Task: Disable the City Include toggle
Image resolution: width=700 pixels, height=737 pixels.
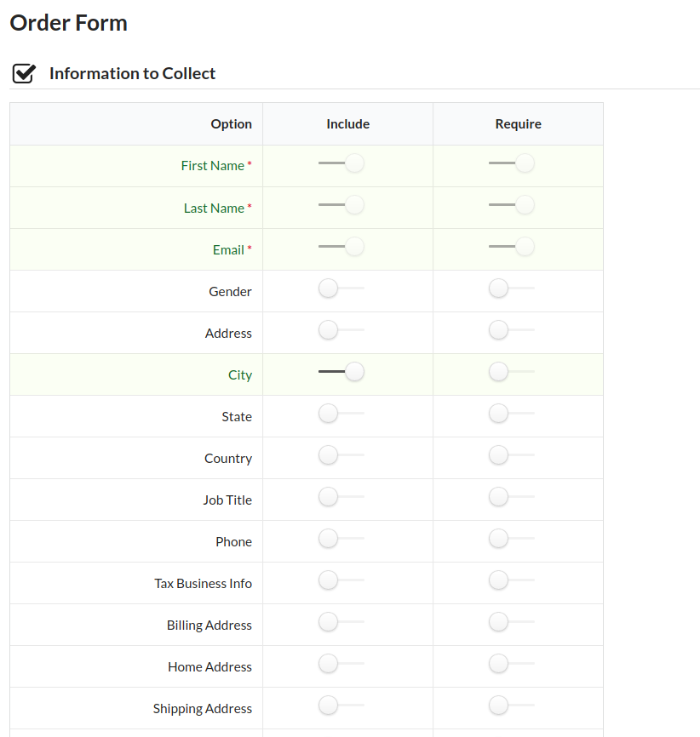Action: point(341,372)
